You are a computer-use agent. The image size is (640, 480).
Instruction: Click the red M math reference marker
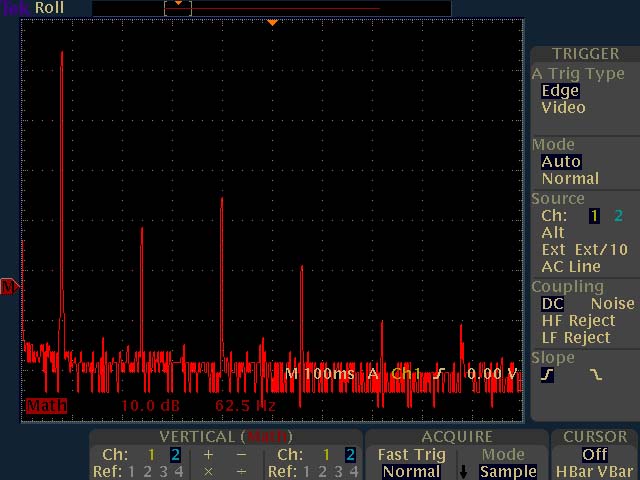click(9, 287)
